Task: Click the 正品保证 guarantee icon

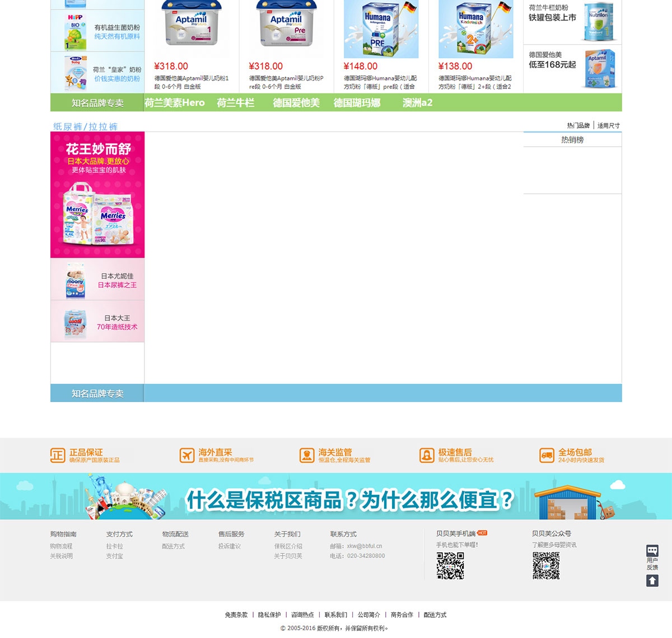Action: pyautogui.click(x=58, y=456)
